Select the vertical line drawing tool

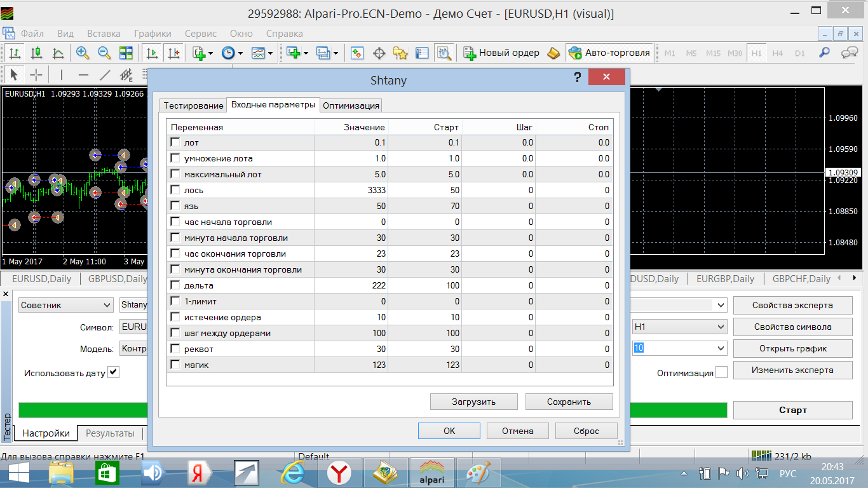pos(62,74)
